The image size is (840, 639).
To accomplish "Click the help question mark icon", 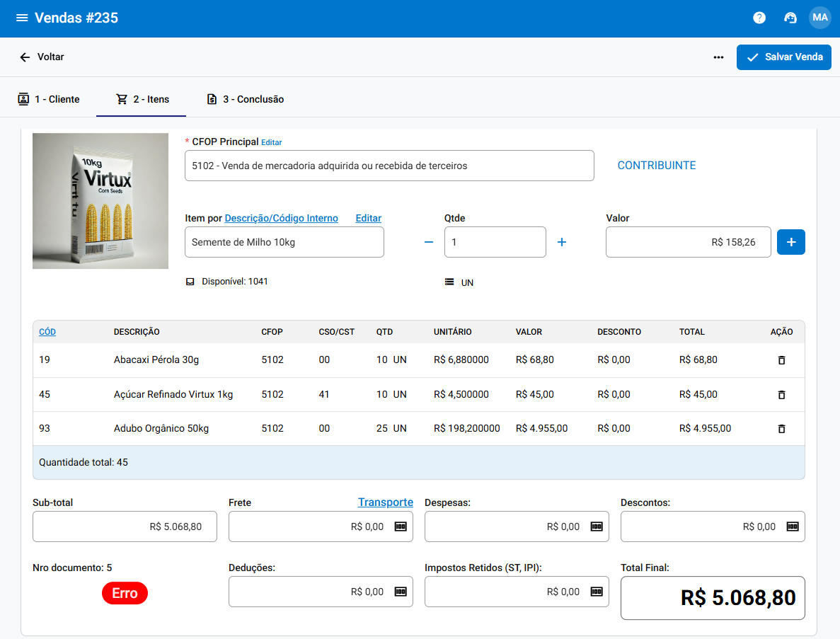I will point(759,18).
